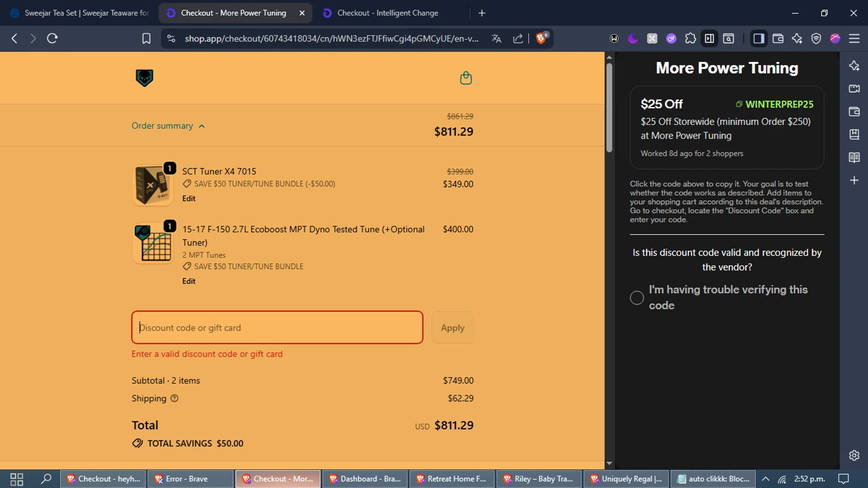Switch to Checkout - Intelligent Change tab

(x=388, y=13)
